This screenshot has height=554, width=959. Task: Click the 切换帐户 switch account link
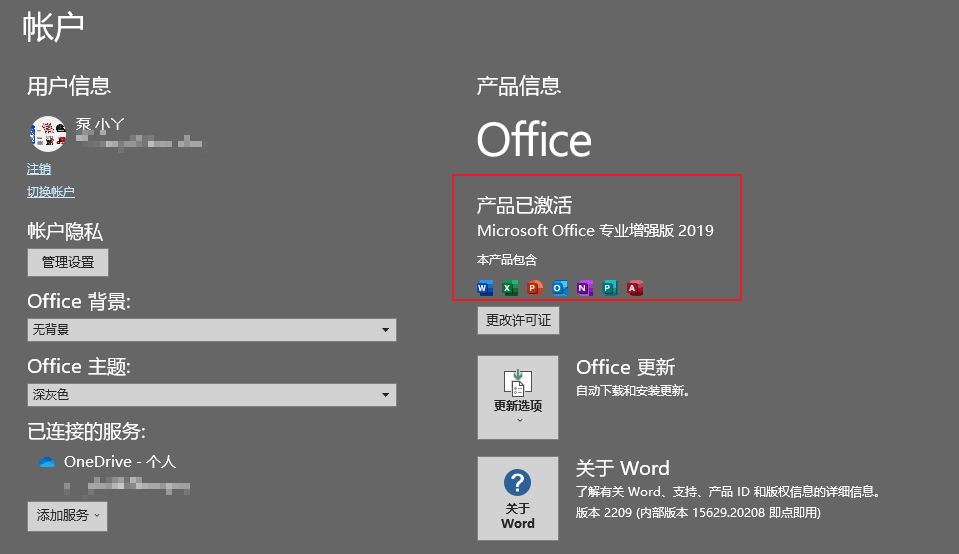coord(51,192)
